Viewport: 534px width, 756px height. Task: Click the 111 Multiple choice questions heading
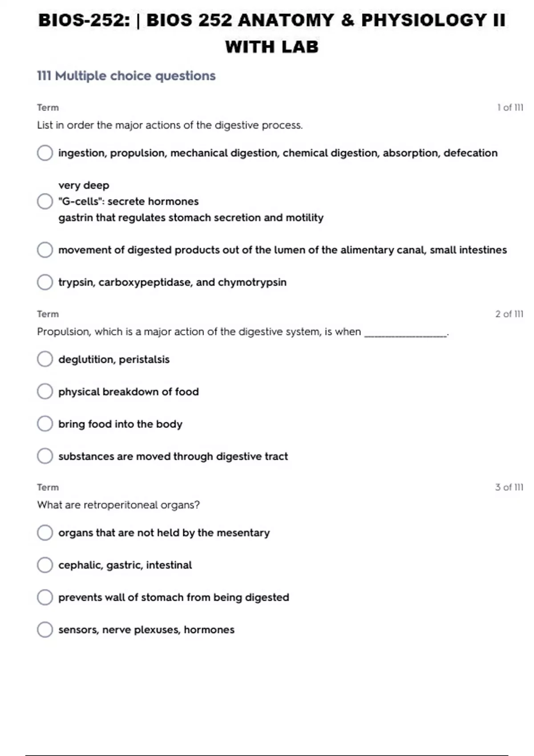coord(126,76)
